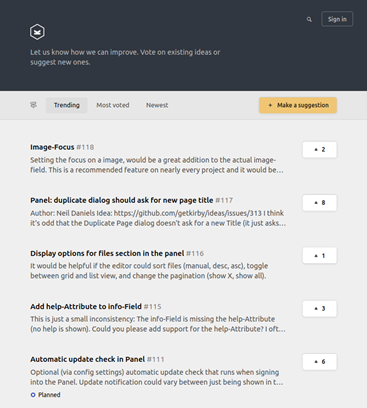Click description starting 'Optional (via config settings)'
Viewport: 367px width, 408px height.
(157, 377)
